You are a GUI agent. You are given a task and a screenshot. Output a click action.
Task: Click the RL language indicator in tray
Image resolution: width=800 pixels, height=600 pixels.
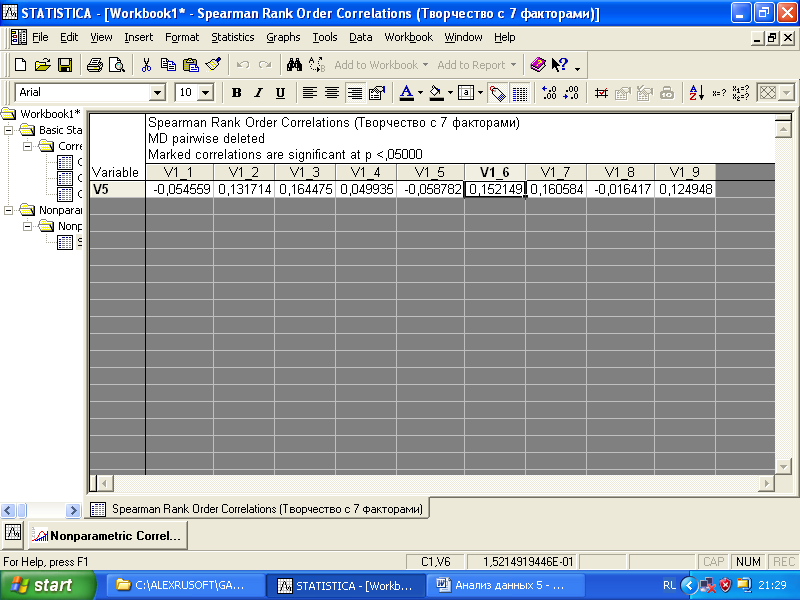pyautogui.click(x=669, y=585)
